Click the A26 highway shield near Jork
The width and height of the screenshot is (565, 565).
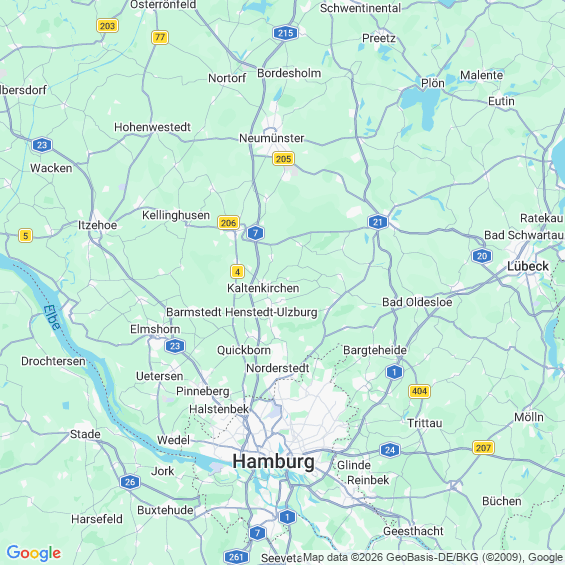pyautogui.click(x=130, y=482)
